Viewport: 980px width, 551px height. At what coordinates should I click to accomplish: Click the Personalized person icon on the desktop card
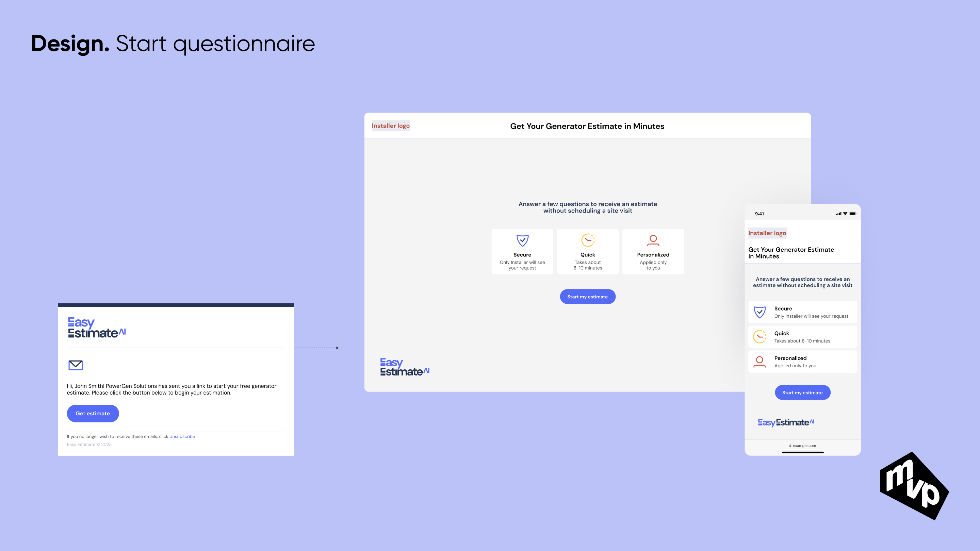653,240
